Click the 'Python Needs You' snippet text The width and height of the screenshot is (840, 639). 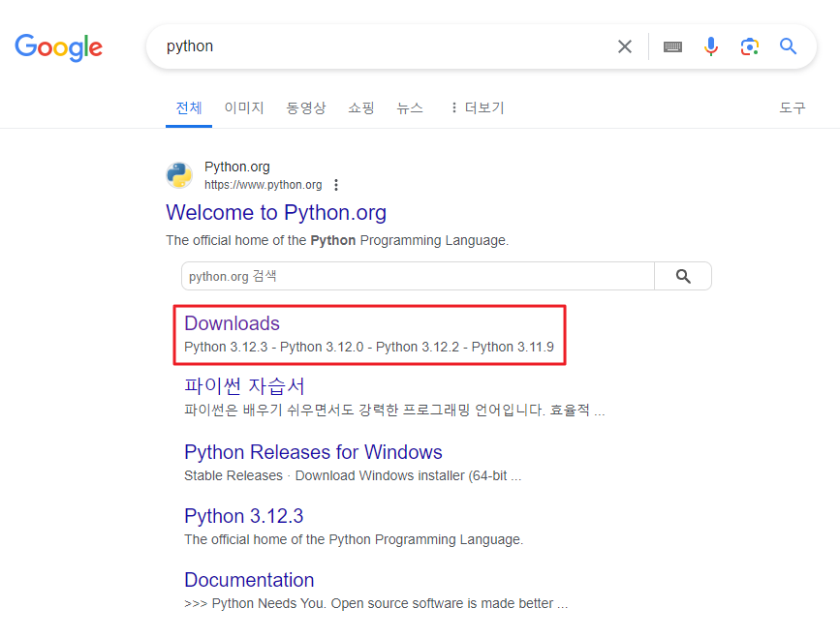376,604
